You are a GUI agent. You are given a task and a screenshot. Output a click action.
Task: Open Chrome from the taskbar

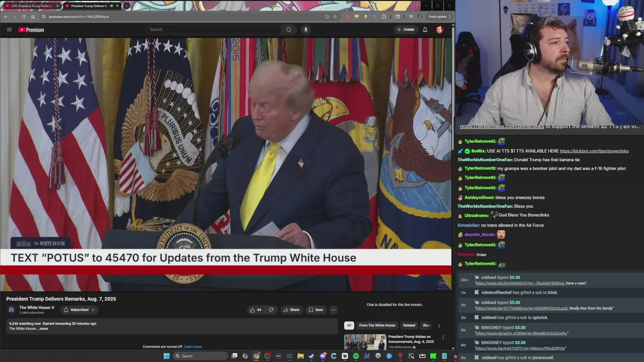click(256, 356)
